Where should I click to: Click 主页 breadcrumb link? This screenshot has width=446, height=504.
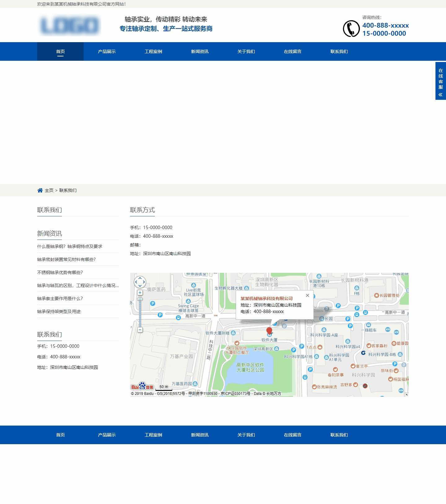49,190
